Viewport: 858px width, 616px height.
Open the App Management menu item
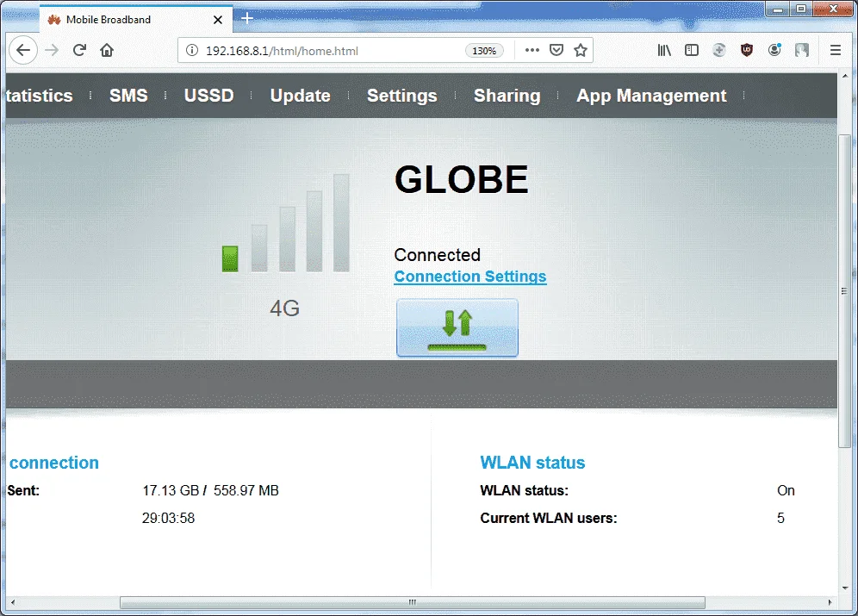coord(652,96)
